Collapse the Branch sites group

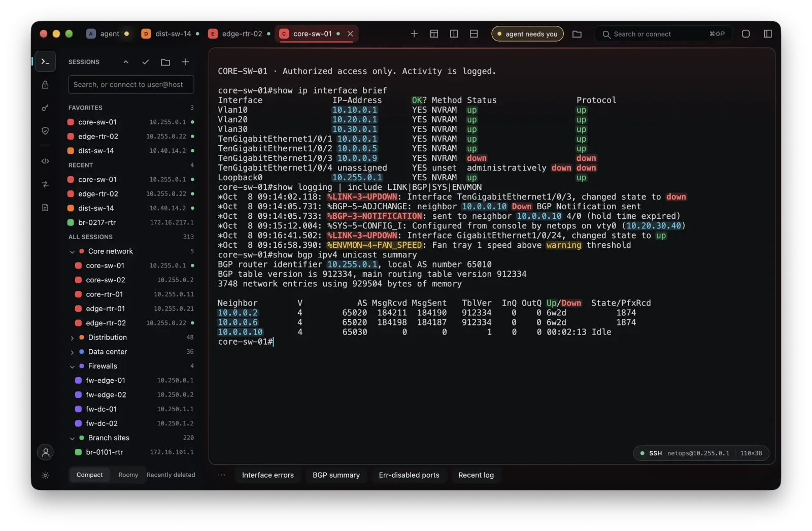(72, 438)
